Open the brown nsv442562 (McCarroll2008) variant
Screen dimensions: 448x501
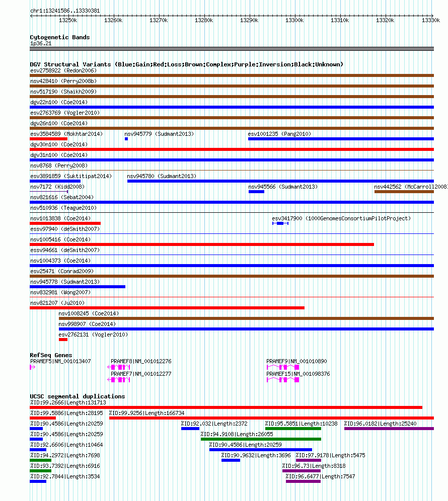point(404,191)
